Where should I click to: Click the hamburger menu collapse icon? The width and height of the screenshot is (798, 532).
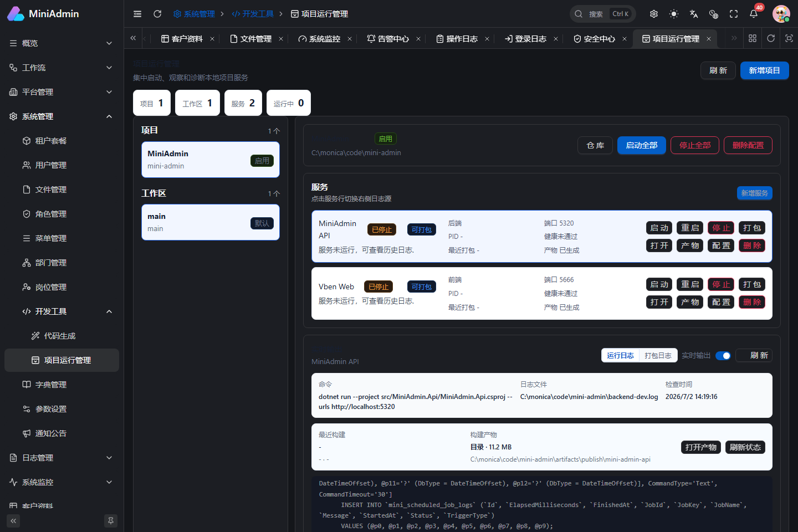[137, 14]
